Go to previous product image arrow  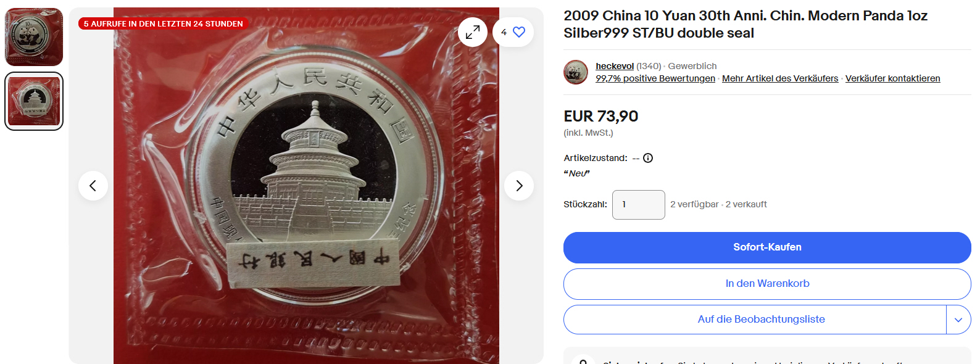(x=93, y=186)
